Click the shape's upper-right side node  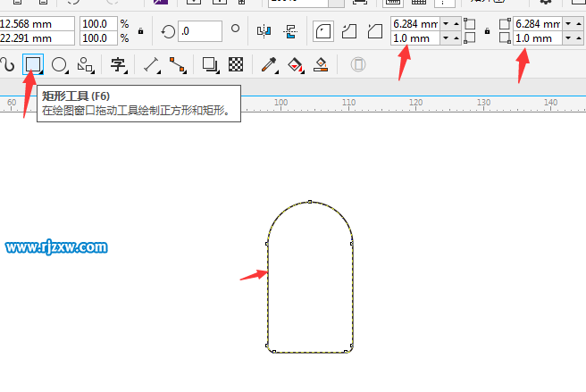click(x=352, y=244)
